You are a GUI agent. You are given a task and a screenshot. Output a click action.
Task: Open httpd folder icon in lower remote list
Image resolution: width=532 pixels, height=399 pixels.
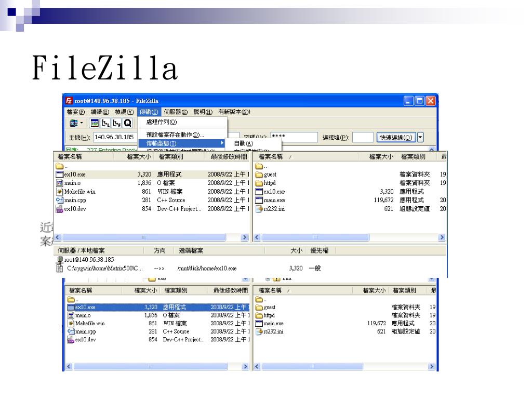259,315
